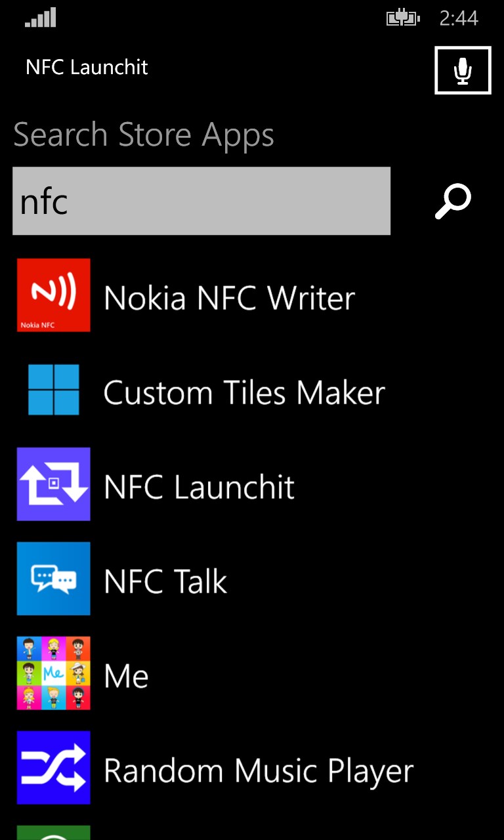Tap the signal strength bars in status bar

[x=41, y=18]
